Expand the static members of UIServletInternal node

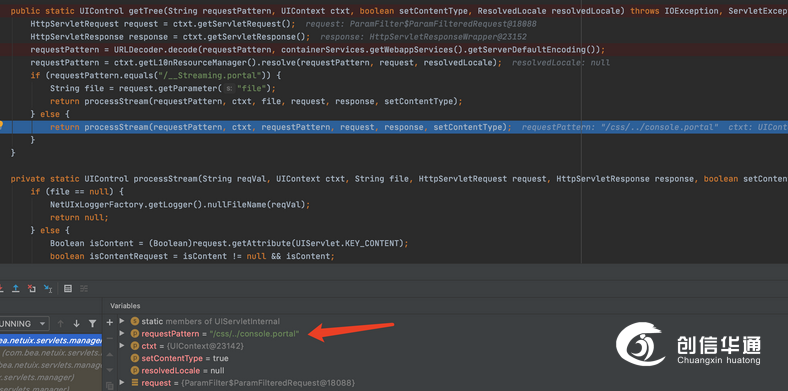coord(122,321)
